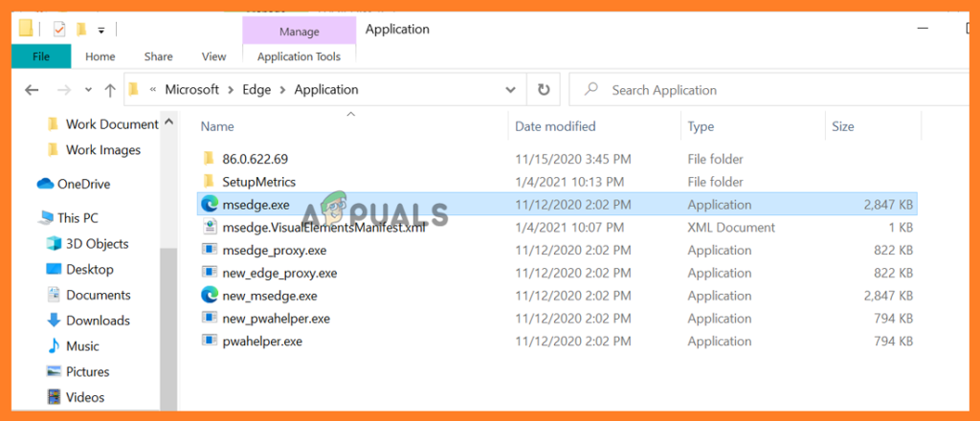The width and height of the screenshot is (980, 421).
Task: Expand the hidden path chevron before Microsoft
Action: [152, 89]
